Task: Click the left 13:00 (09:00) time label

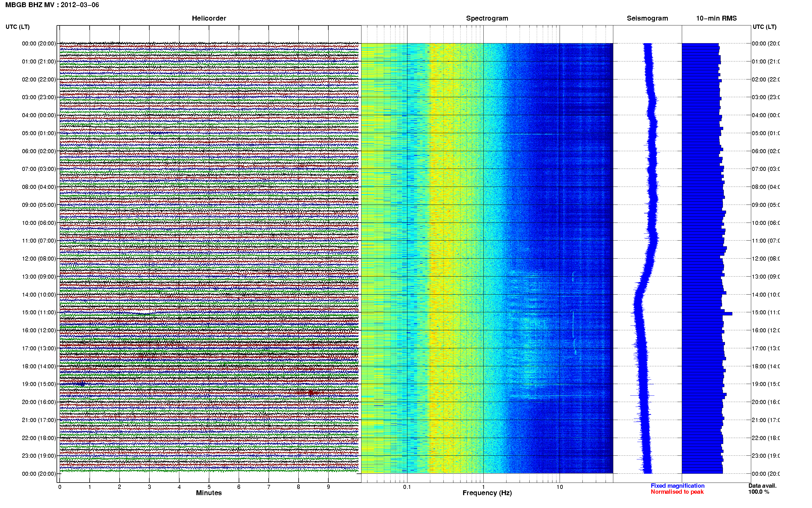Action: [39, 277]
